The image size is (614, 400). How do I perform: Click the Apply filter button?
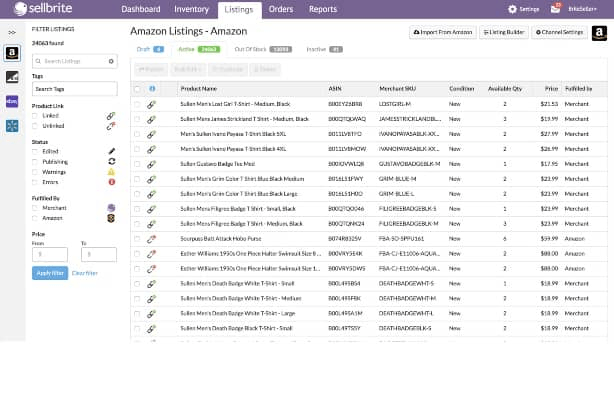(x=50, y=273)
